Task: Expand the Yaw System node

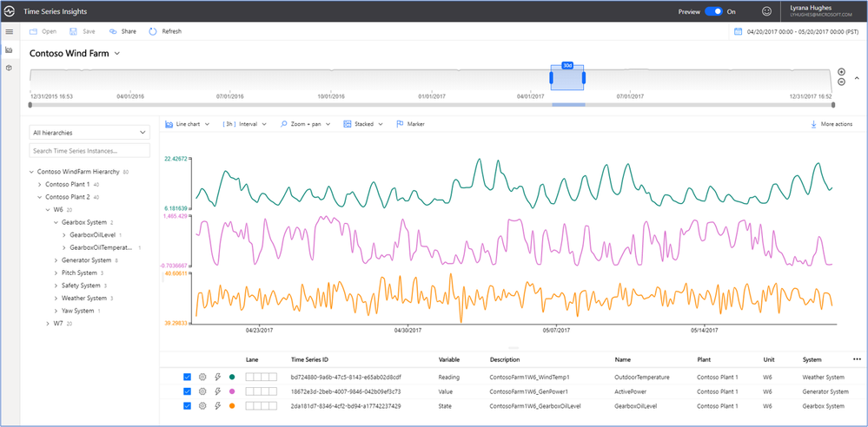Action: [x=56, y=311]
